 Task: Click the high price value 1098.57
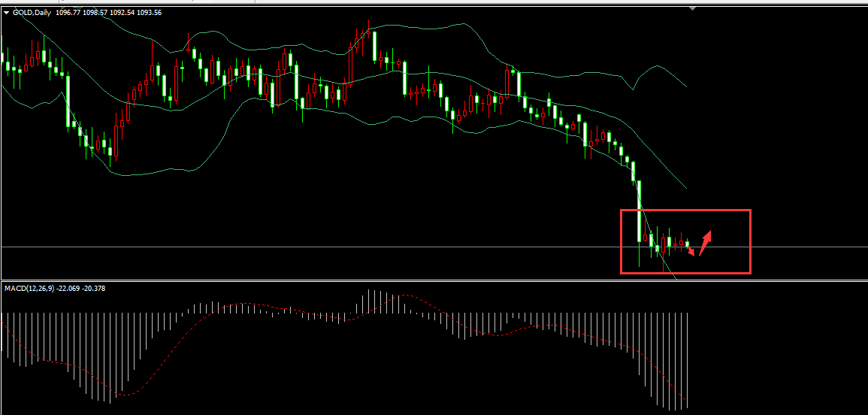[95, 13]
